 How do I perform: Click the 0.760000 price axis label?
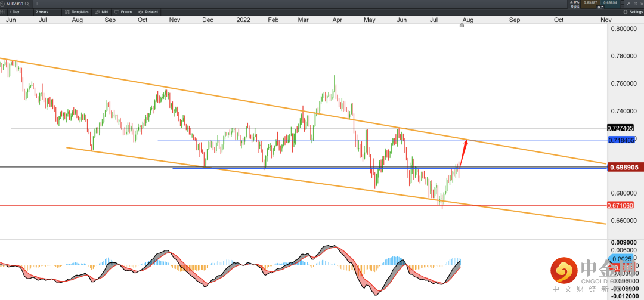(624, 84)
